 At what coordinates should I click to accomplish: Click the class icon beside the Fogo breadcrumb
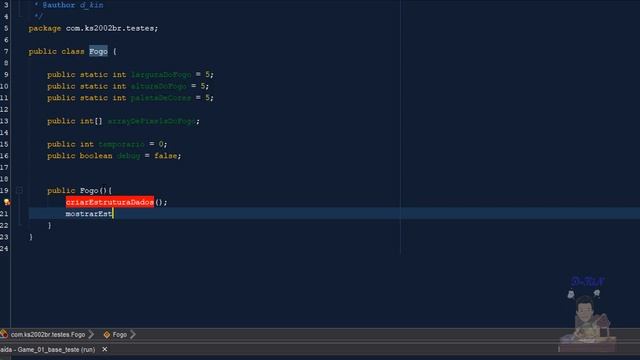(x=107, y=335)
